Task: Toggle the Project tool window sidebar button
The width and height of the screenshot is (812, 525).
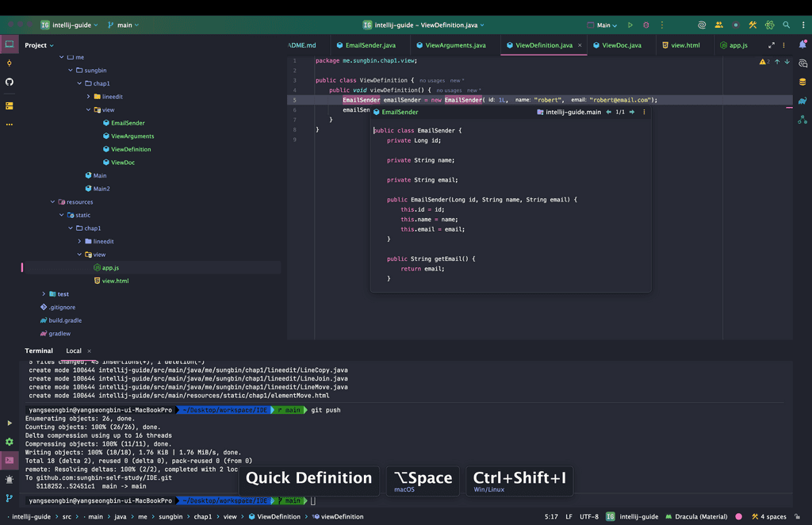Action: [x=10, y=44]
